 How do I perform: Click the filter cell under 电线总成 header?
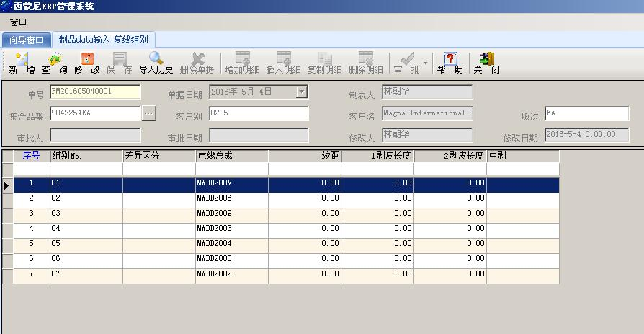[232, 169]
